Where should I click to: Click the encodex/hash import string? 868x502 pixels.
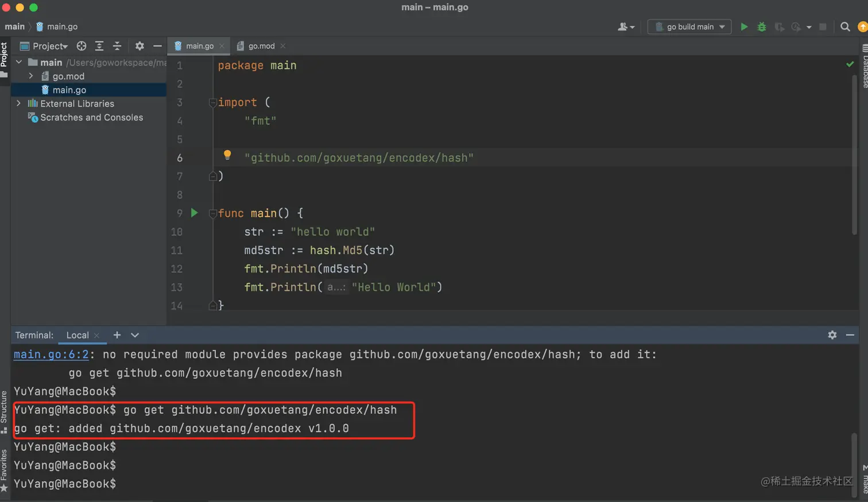coord(359,158)
